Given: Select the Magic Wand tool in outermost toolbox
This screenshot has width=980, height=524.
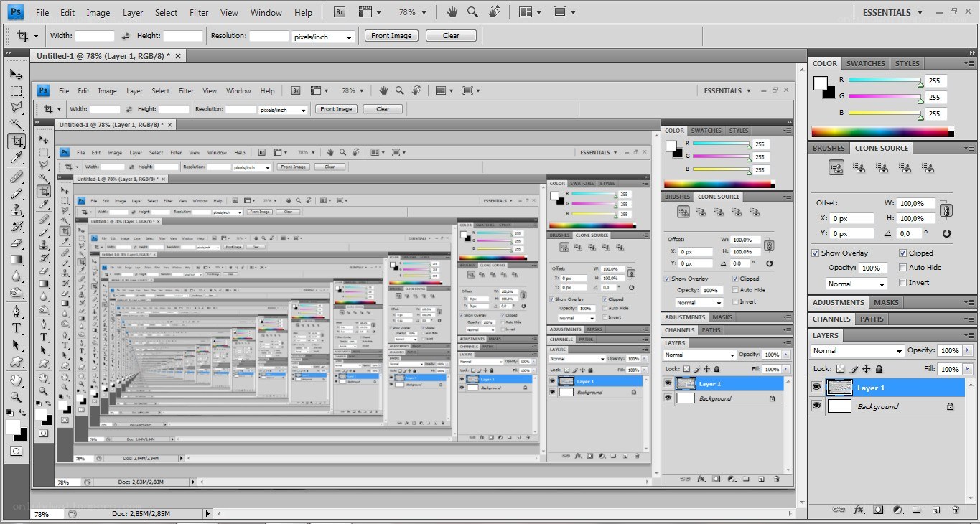Looking at the screenshot, I should point(16,124).
